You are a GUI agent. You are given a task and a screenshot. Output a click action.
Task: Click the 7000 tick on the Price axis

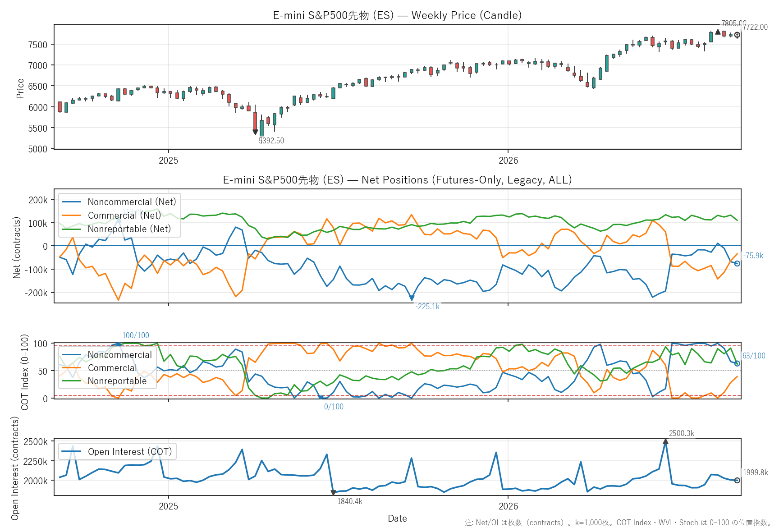point(38,65)
